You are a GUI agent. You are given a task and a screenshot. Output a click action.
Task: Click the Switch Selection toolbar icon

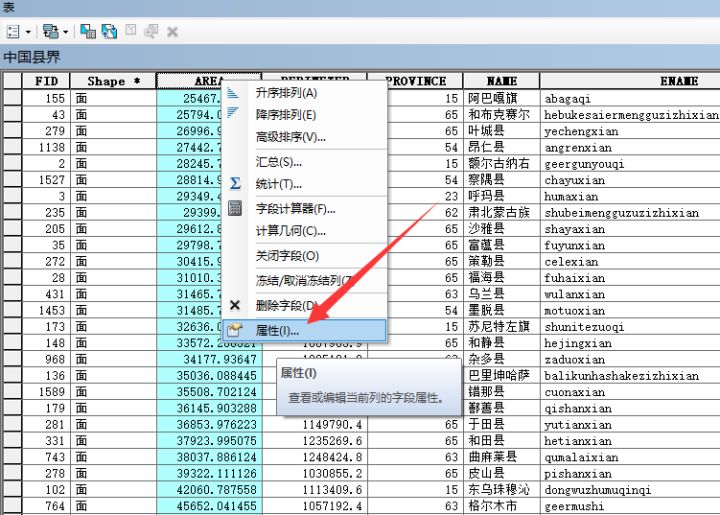(109, 31)
